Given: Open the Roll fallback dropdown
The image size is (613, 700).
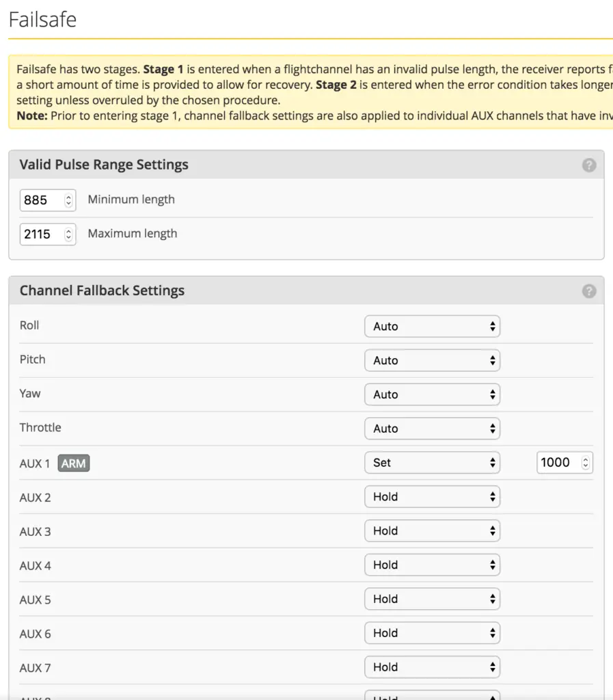Looking at the screenshot, I should pos(432,326).
